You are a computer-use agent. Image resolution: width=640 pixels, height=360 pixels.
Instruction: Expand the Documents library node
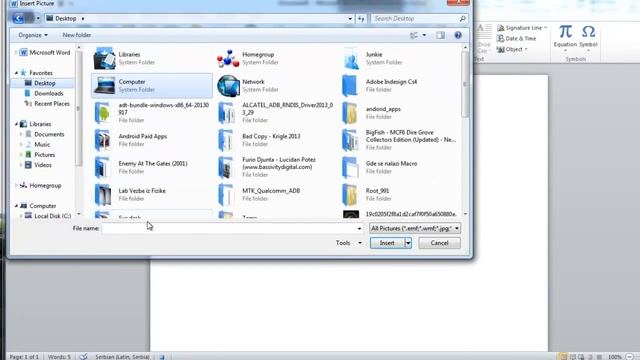(21, 134)
